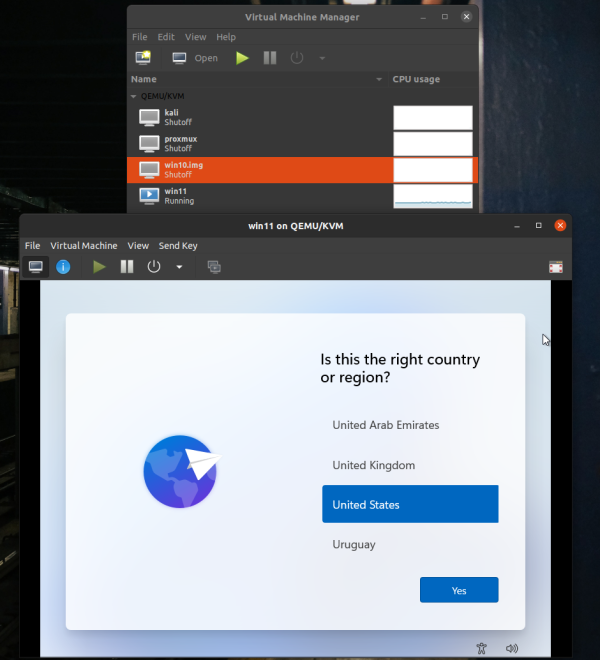The image size is (600, 660).
Task: Minimize the win11 on QEMU/KVM window
Action: point(517,226)
